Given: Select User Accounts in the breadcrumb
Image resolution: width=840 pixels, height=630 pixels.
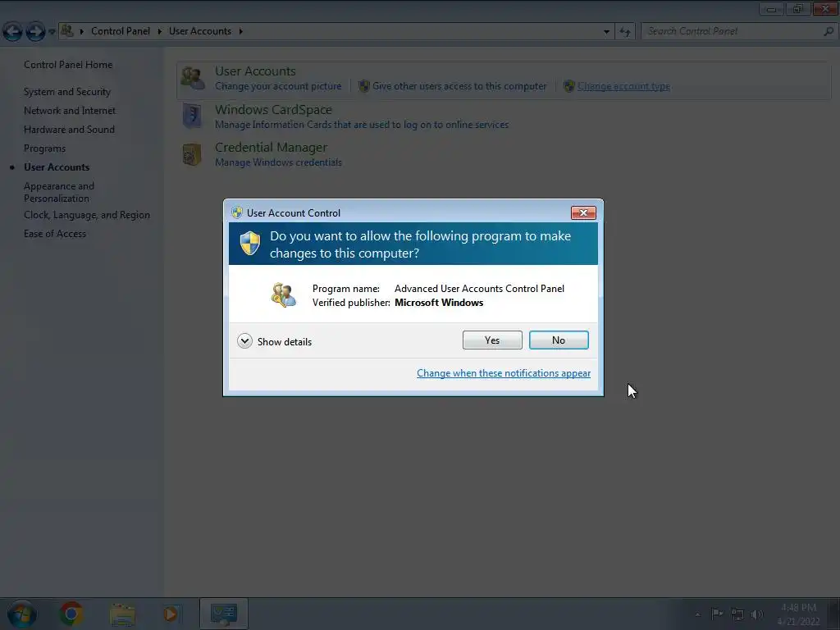Looking at the screenshot, I should [200, 31].
